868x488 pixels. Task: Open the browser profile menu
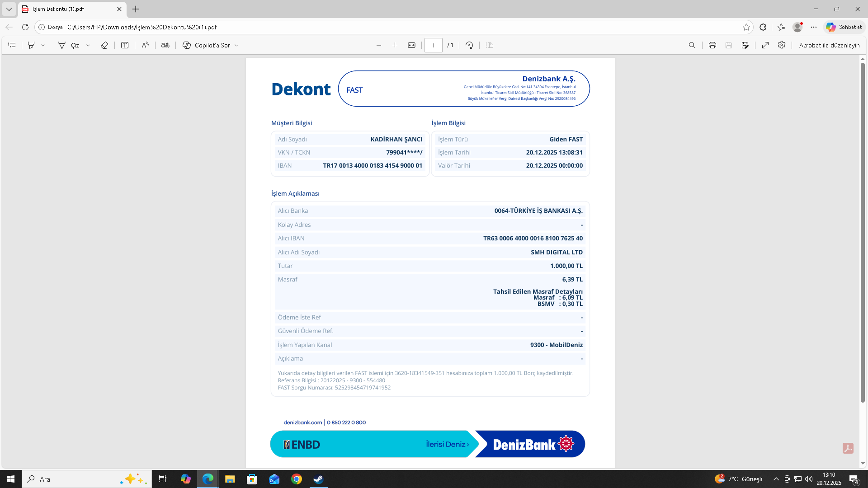tap(797, 27)
